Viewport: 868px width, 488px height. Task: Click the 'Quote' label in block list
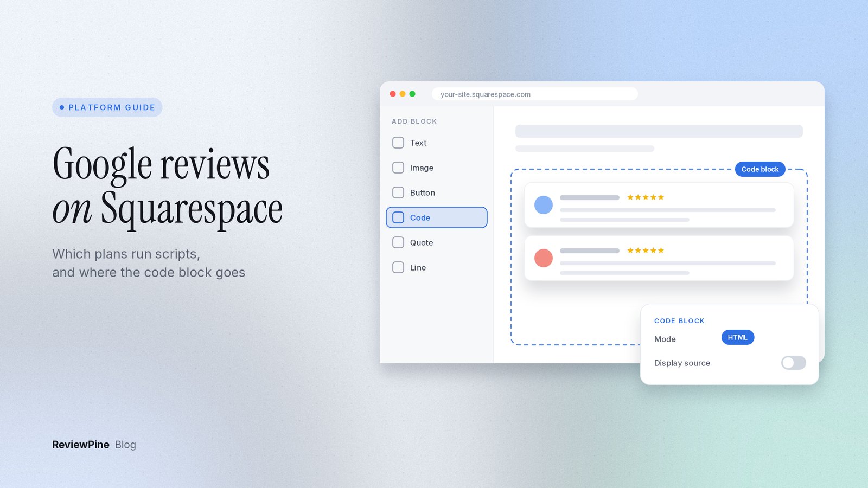pyautogui.click(x=422, y=242)
